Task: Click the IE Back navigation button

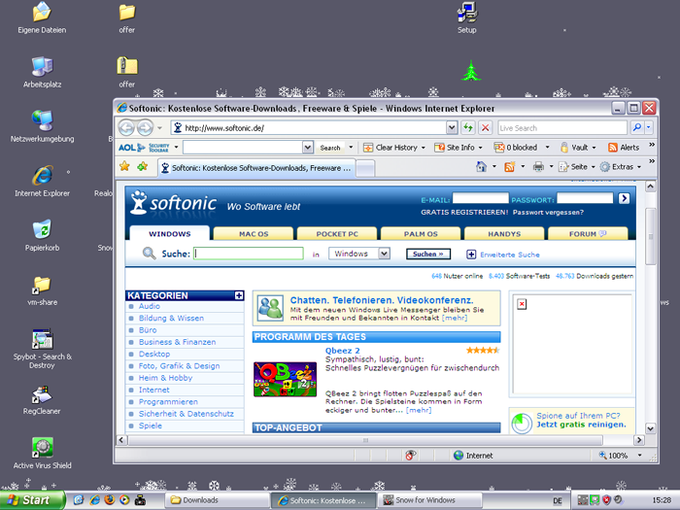Action: (x=126, y=128)
